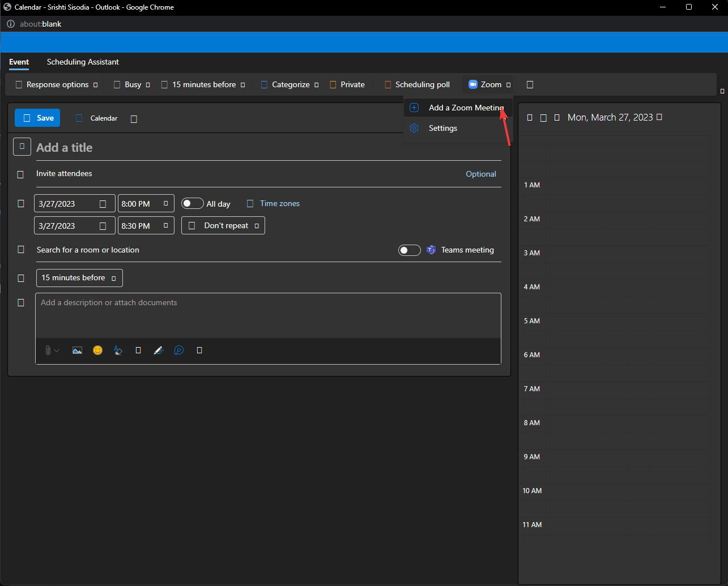Click Optional in the attendees row
Screen dimensions: 728x586
click(x=481, y=174)
